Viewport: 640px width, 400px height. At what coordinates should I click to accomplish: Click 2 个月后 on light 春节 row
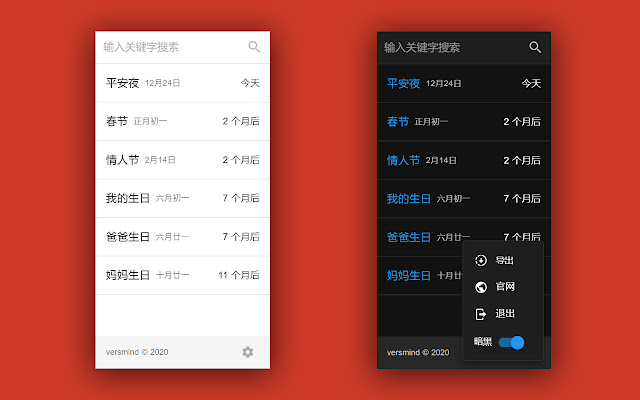pyautogui.click(x=241, y=121)
